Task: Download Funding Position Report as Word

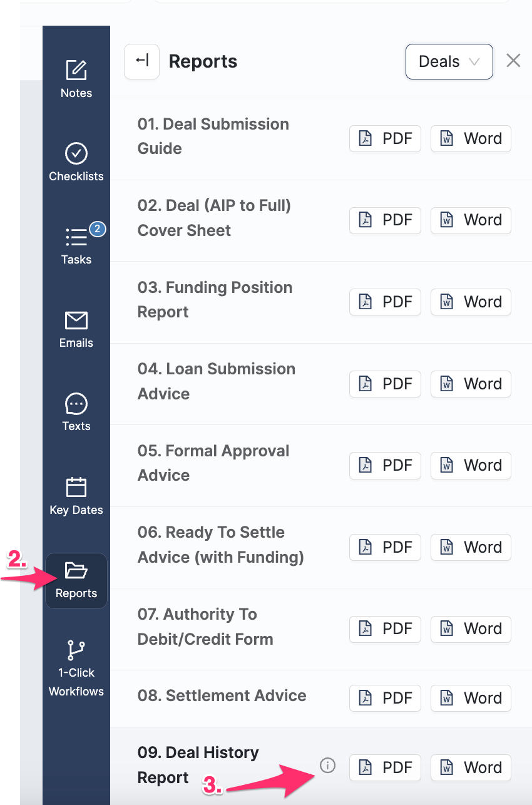Action: [471, 302]
